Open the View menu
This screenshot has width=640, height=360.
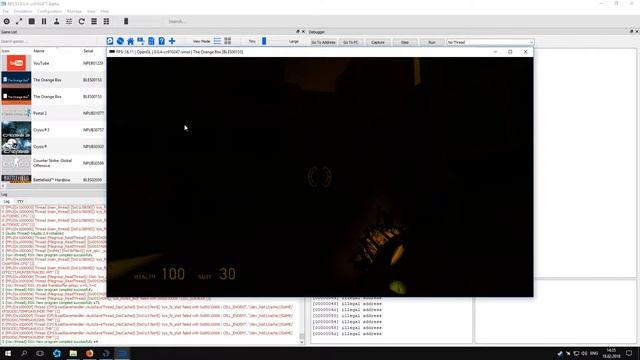(x=91, y=11)
